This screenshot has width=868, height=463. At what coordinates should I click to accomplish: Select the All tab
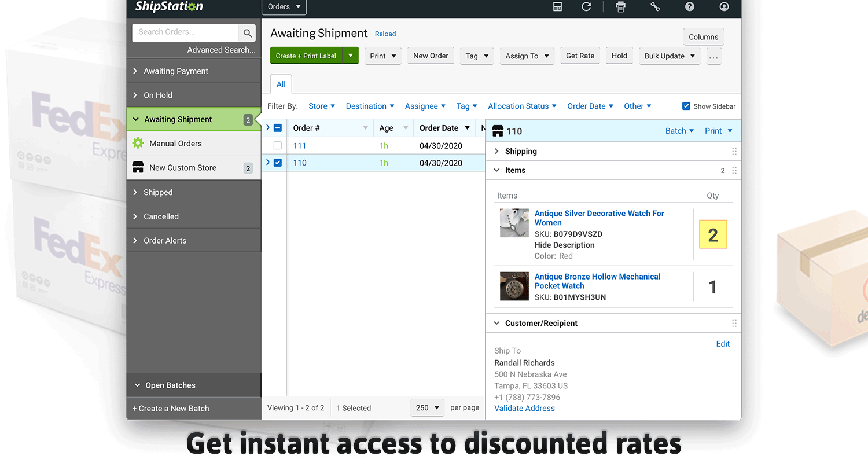tap(281, 84)
